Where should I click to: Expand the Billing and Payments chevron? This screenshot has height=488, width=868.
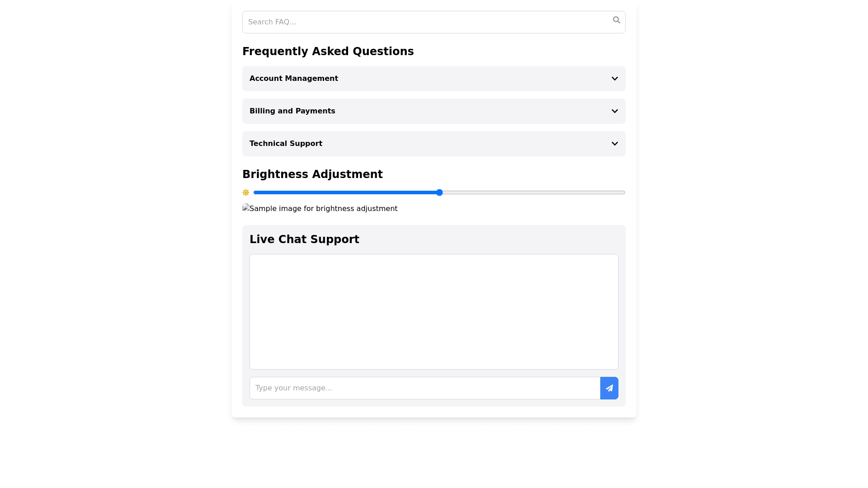tap(614, 111)
